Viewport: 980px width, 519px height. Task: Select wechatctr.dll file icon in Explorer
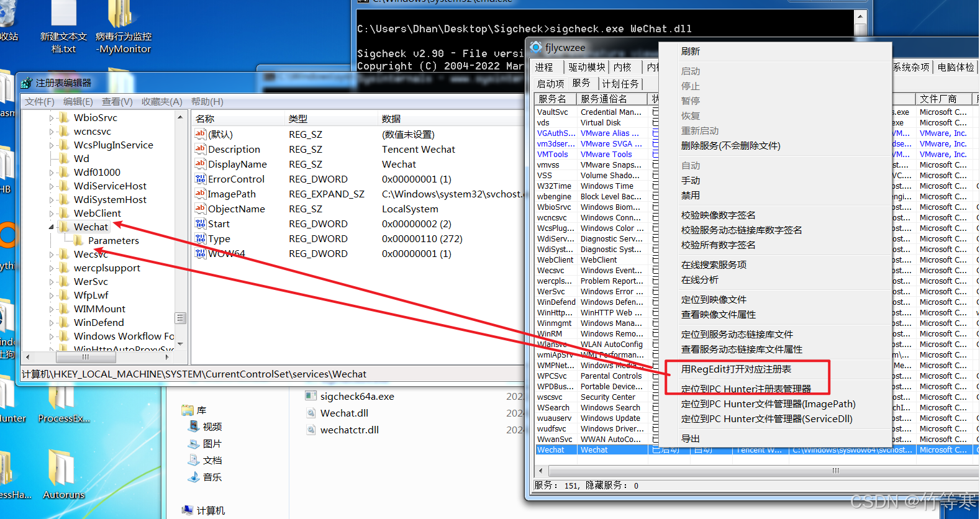click(311, 430)
